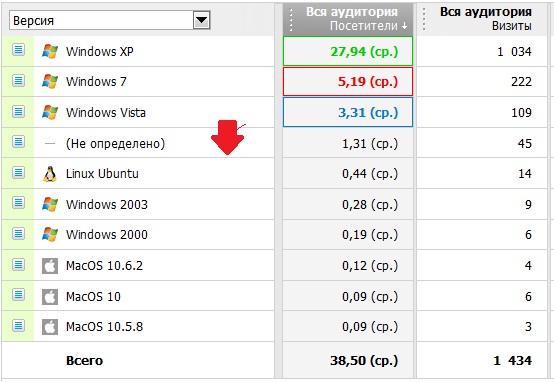
Task: Click the MacOS 10.5.8 row label
Action: 104,327
